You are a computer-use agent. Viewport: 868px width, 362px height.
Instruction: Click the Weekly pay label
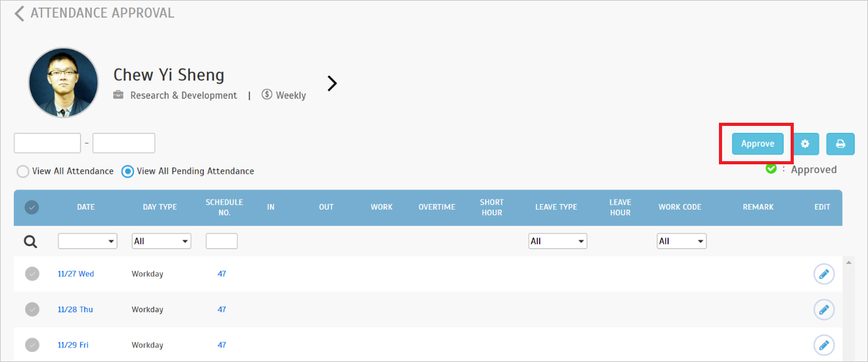pyautogui.click(x=291, y=96)
